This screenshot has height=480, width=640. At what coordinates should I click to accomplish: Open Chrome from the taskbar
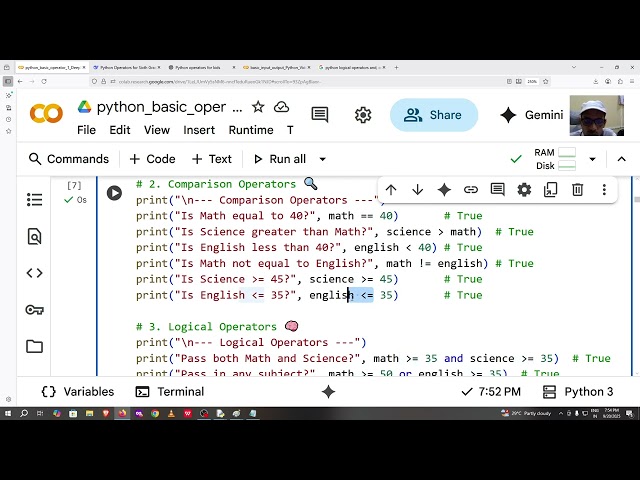(x=155, y=413)
